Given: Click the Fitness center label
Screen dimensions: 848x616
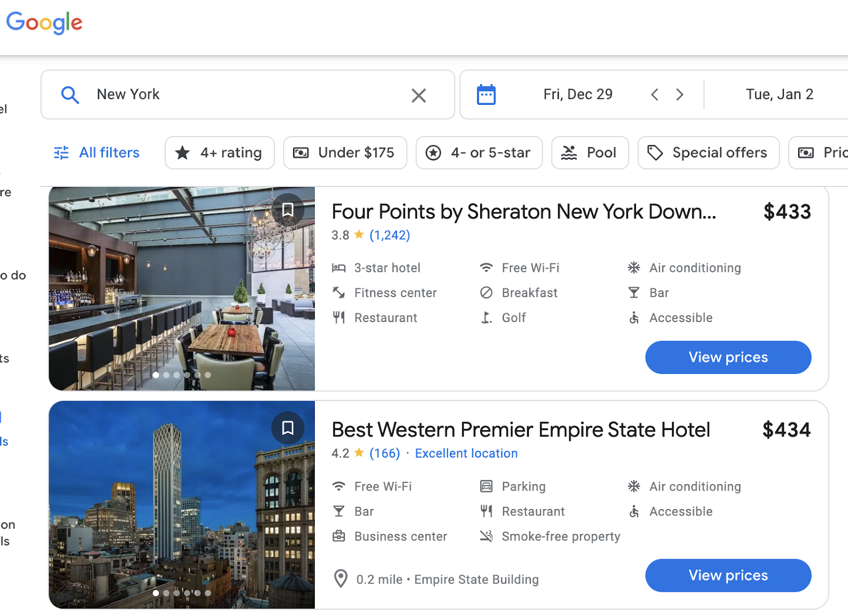Looking at the screenshot, I should tap(395, 293).
